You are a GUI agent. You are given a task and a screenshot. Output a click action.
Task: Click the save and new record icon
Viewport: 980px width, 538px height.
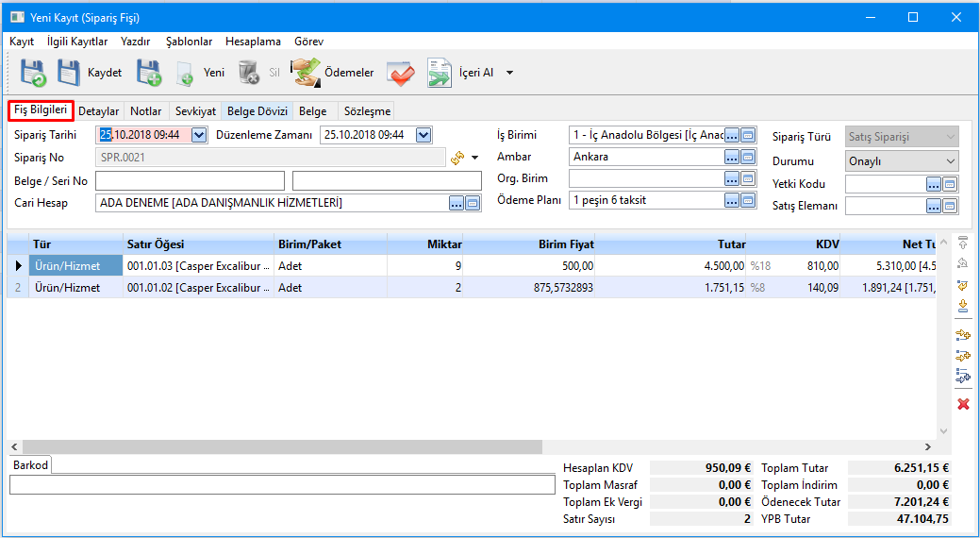tap(149, 73)
